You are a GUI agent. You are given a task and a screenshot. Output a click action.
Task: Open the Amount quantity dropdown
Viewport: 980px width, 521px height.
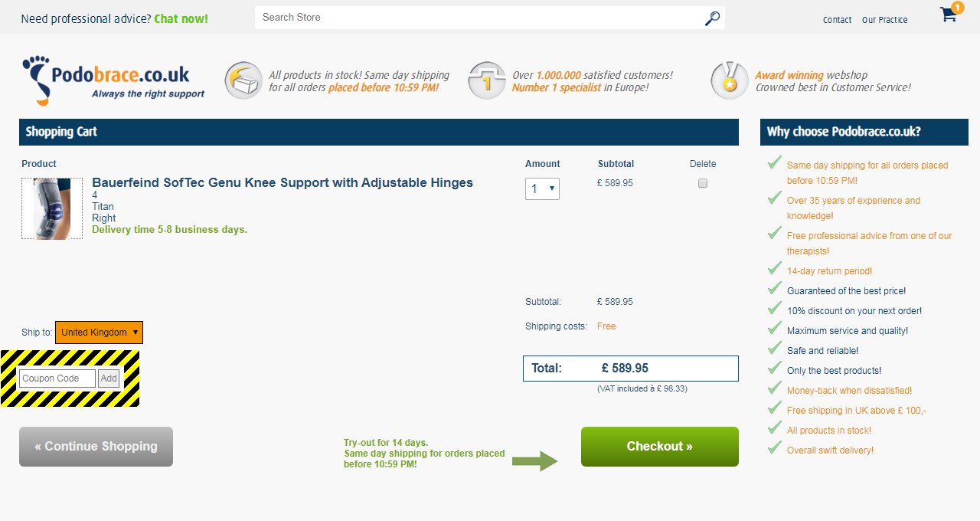click(x=542, y=188)
